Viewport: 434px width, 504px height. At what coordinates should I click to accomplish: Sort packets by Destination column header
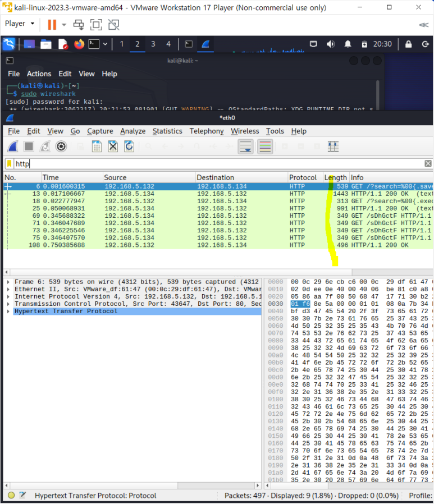(241, 177)
